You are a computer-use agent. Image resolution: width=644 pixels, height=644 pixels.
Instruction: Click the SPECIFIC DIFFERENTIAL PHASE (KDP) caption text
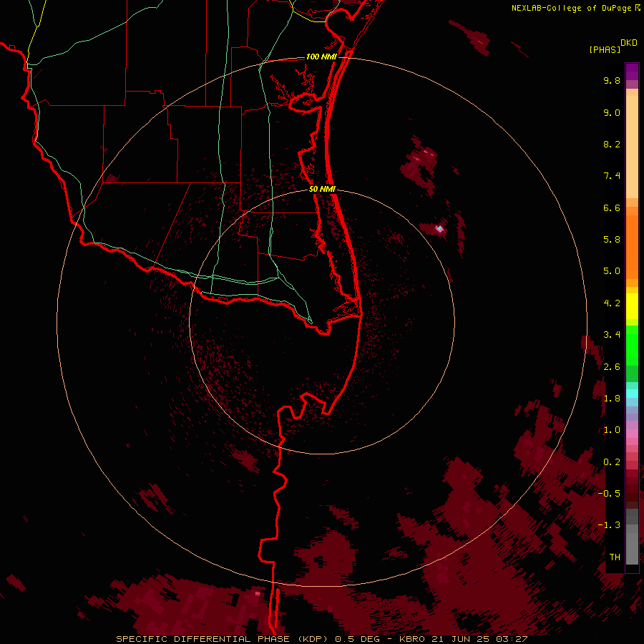coord(223,639)
